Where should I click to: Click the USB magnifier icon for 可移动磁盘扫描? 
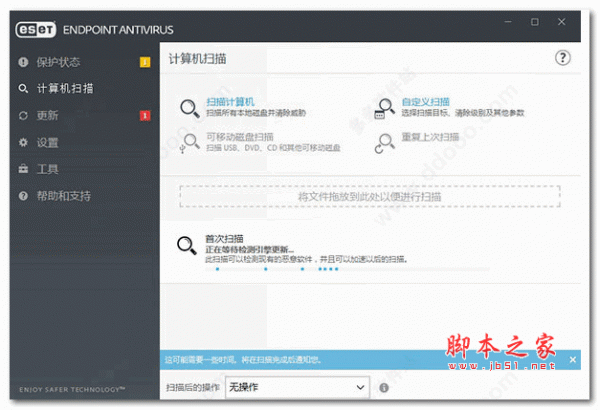tap(190, 144)
